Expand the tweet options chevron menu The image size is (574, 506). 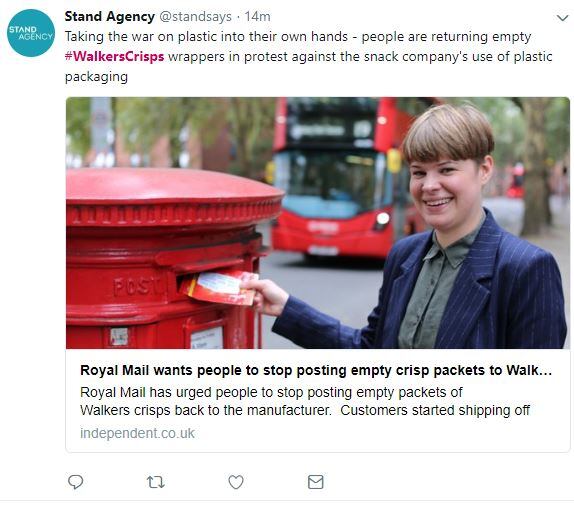562,18
